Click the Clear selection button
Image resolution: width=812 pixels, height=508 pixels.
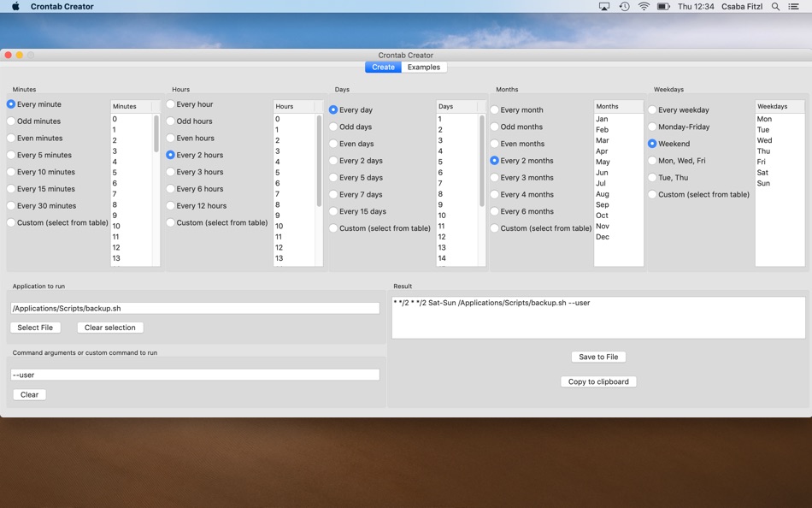point(109,328)
